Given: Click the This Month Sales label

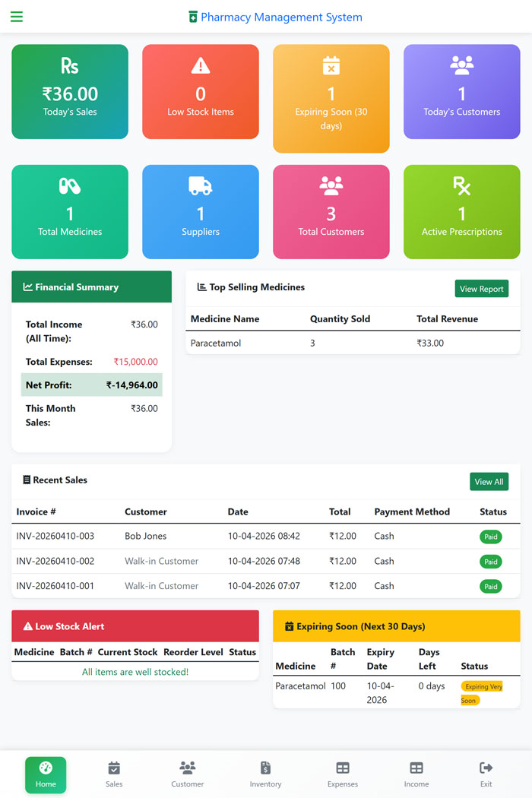Looking at the screenshot, I should pos(50,415).
